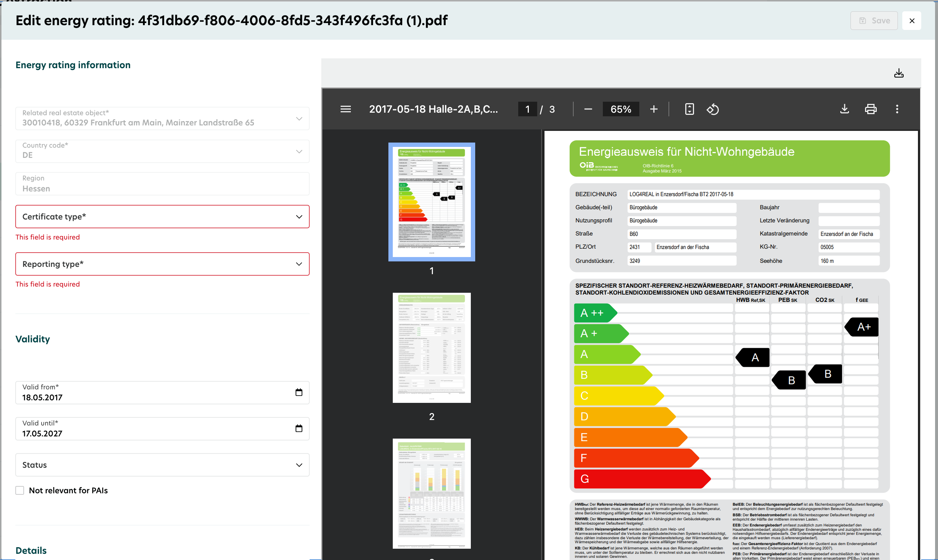Click the green A++ rating bar
Image resolution: width=938 pixels, height=560 pixels.
pos(595,313)
